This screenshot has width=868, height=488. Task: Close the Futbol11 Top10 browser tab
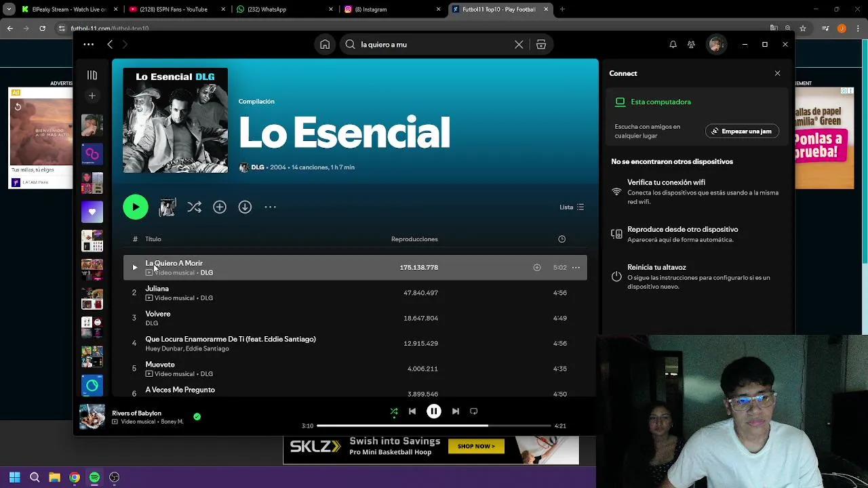[x=546, y=9]
